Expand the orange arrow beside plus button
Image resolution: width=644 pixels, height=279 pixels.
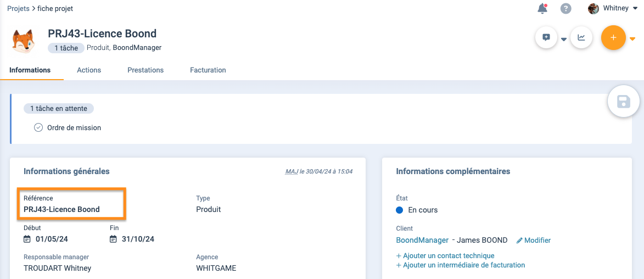point(632,39)
